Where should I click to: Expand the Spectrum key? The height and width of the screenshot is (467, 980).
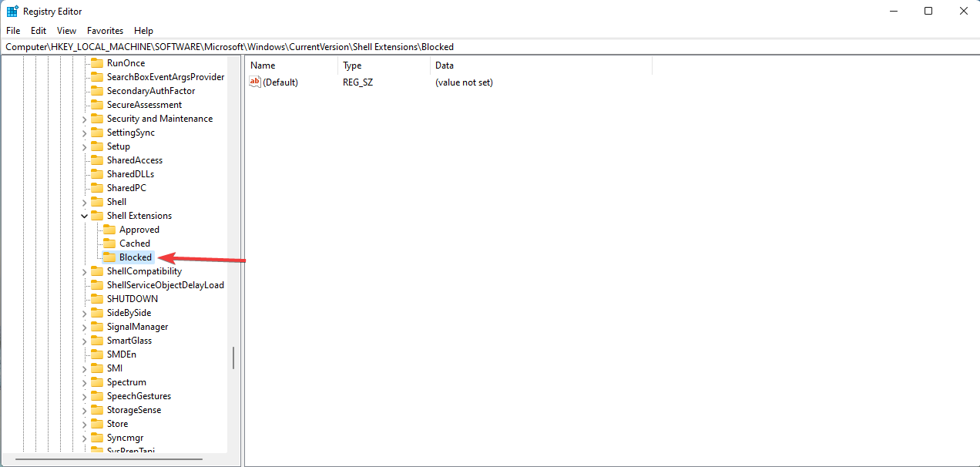point(84,382)
